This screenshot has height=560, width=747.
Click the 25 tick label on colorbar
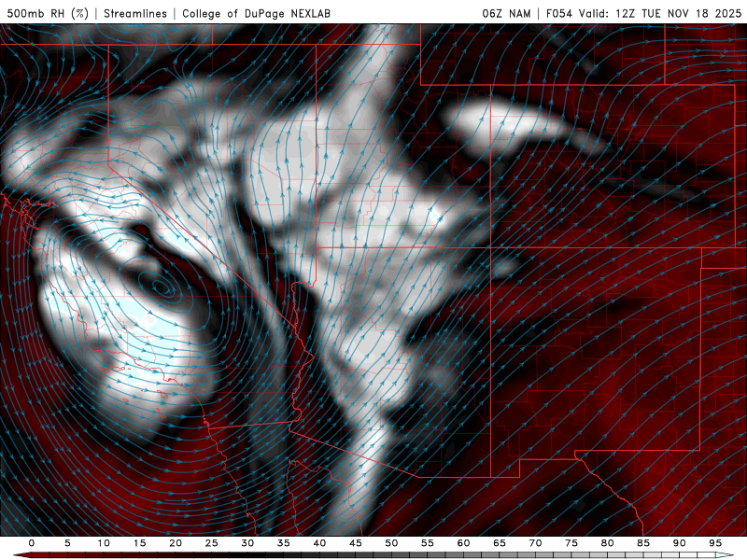coord(211,543)
